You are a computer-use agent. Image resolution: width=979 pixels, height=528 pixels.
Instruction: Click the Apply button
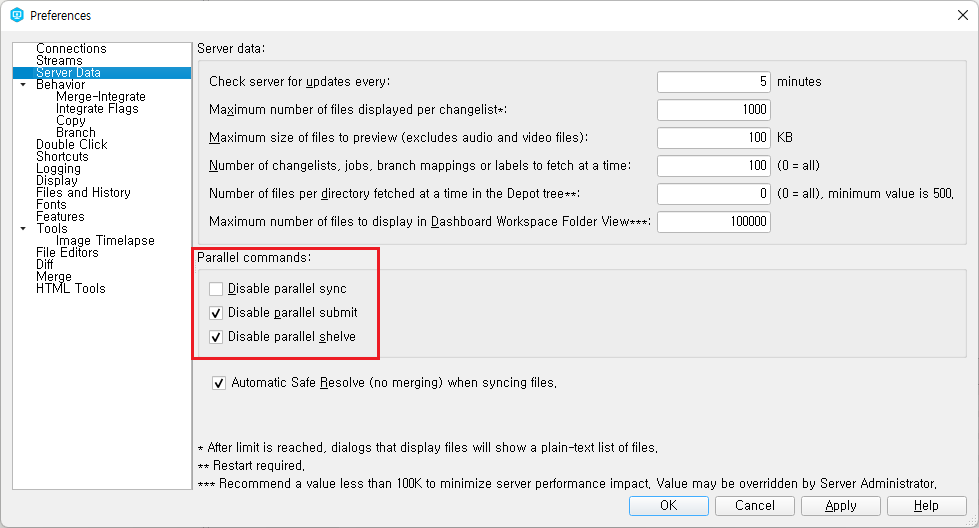841,506
